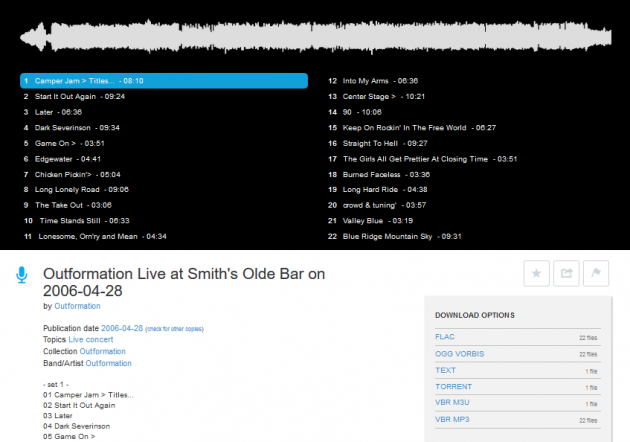The height and width of the screenshot is (442, 630).
Task: Click the Share icon button
Action: click(x=566, y=273)
